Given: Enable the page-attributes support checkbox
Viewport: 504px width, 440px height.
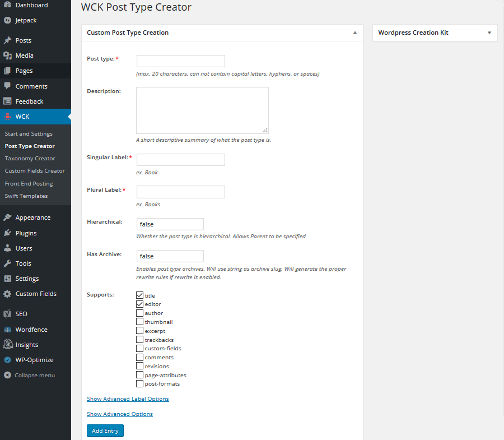Looking at the screenshot, I should pos(139,375).
